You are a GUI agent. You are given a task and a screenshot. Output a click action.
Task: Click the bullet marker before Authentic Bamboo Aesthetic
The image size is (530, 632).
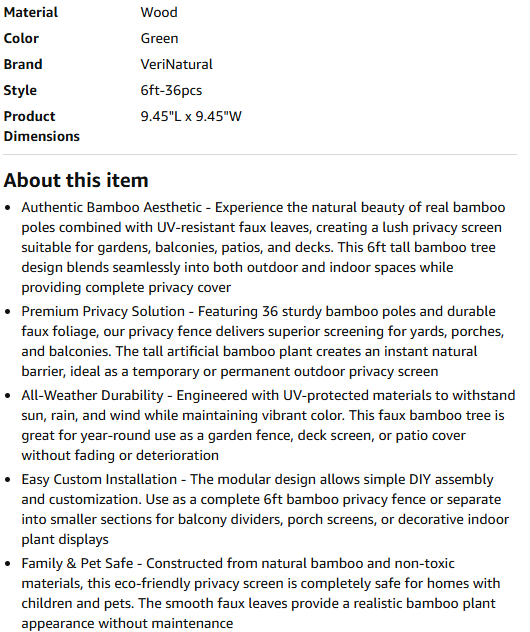pyautogui.click(x=8, y=208)
